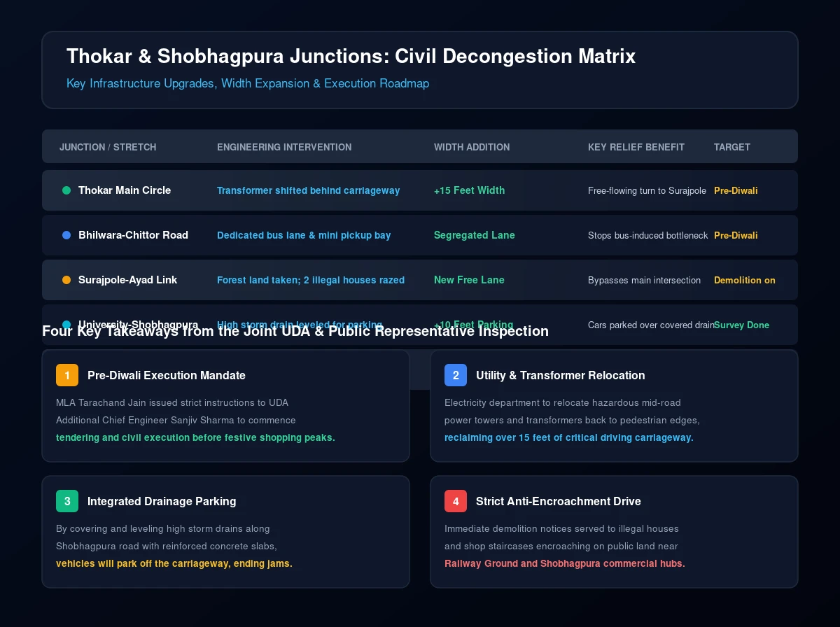The height and width of the screenshot is (627, 840).
Task: Select the Thokar Main Circle row label
Action: (x=125, y=190)
